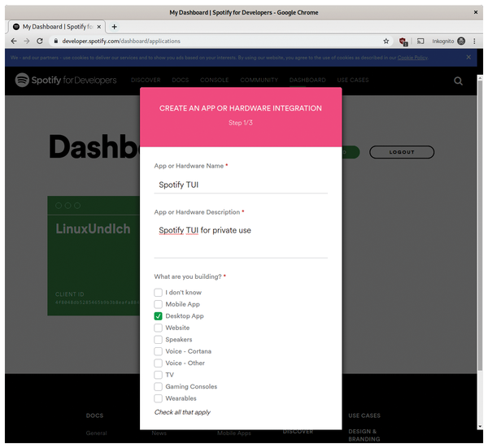Image resolution: width=488 pixels, height=448 pixels.
Task: Click the browser back arrow
Action: click(x=13, y=41)
